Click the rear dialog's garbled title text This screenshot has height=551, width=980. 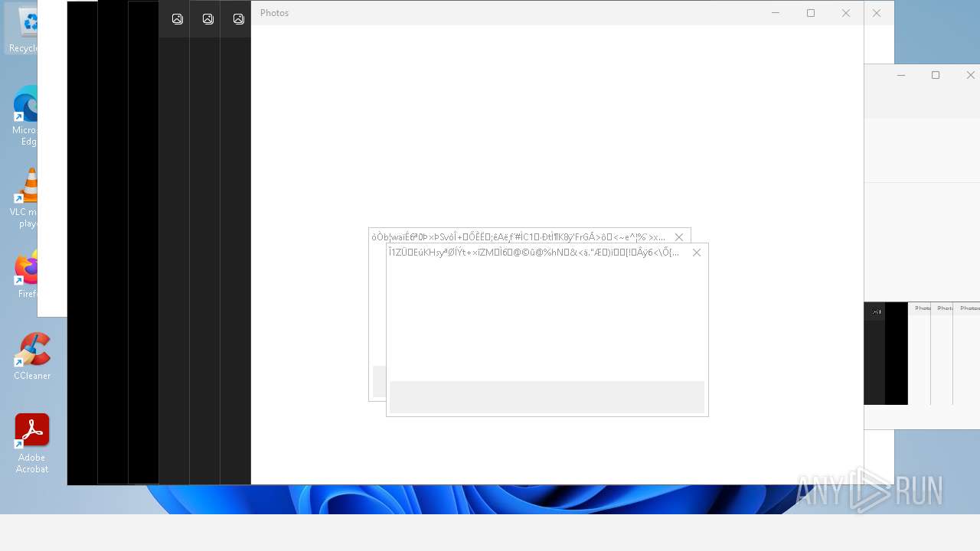[x=518, y=237]
